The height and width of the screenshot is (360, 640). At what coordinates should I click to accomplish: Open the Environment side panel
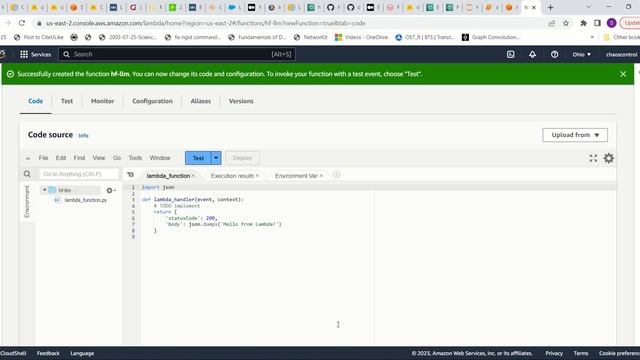(x=27, y=202)
